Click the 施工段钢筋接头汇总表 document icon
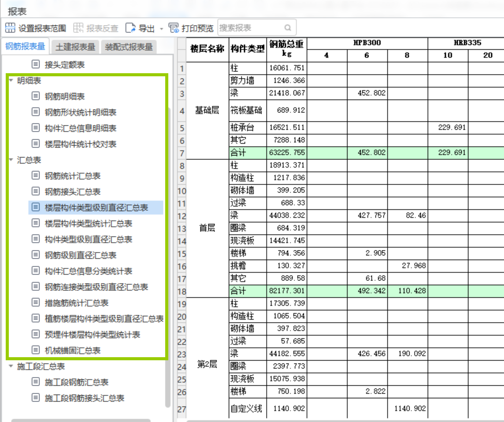Viewport: 504px width, 422px height. (x=36, y=398)
